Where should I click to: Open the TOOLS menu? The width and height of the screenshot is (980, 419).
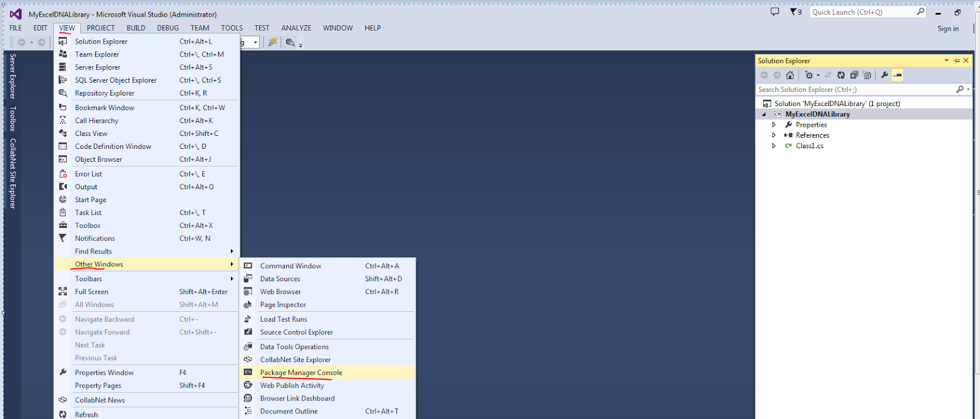232,28
